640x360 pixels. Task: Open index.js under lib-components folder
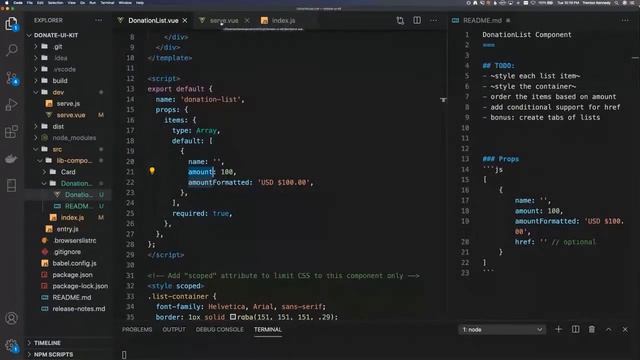pyautogui.click(x=72, y=218)
